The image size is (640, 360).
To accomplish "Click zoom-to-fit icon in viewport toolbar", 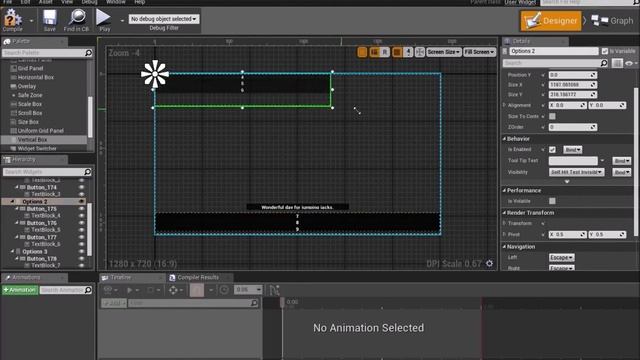I will click(420, 52).
